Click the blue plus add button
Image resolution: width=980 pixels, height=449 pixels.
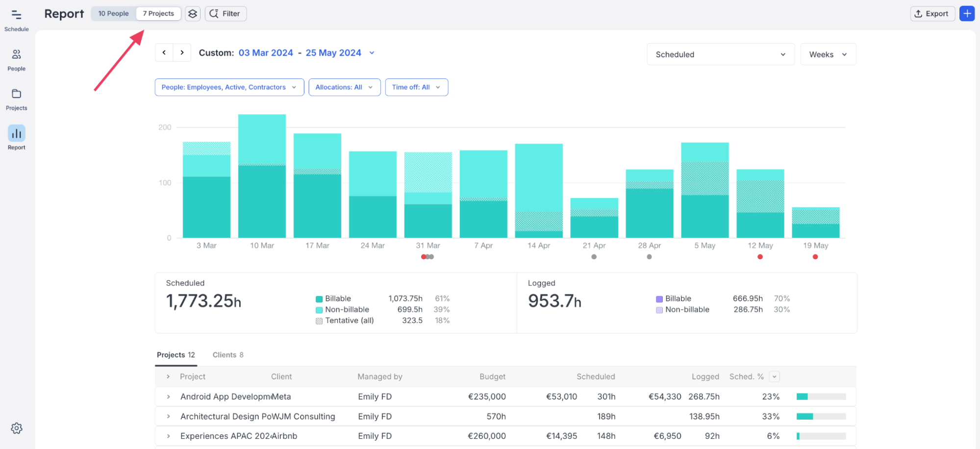coord(967,14)
